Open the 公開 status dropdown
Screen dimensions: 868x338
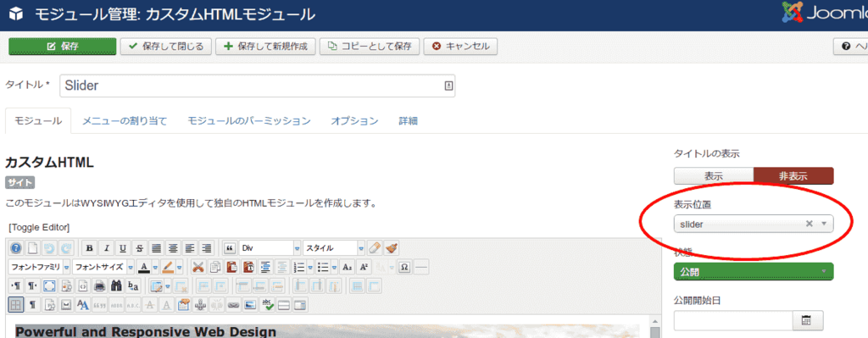[754, 271]
